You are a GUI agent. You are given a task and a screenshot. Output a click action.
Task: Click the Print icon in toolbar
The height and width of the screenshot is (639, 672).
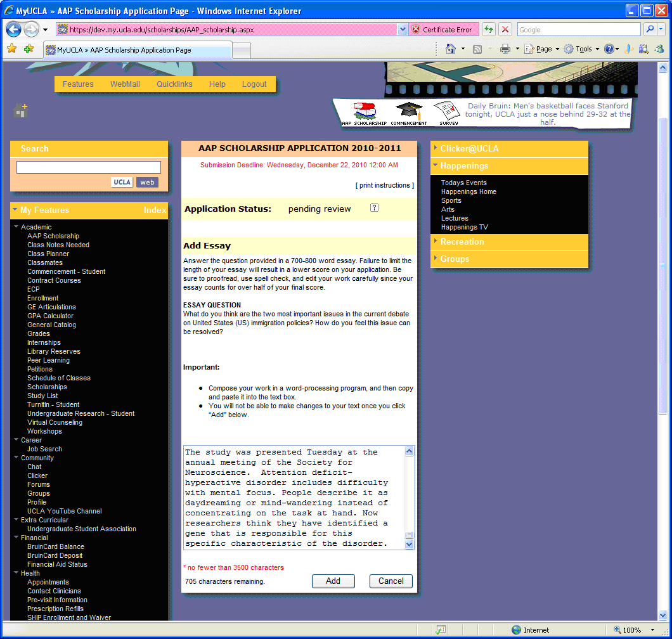click(505, 49)
